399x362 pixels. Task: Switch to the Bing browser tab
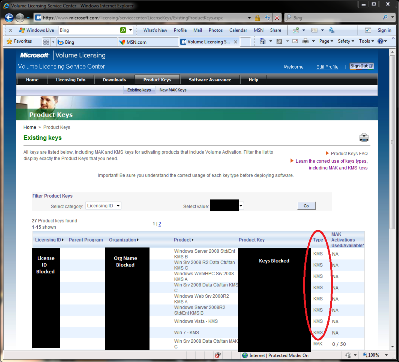(x=87, y=42)
